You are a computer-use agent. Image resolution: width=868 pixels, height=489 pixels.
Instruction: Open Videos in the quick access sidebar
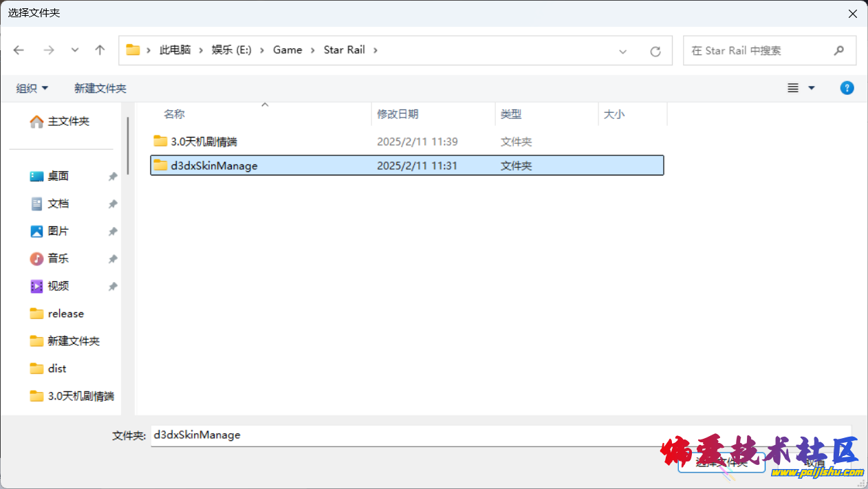(x=58, y=286)
